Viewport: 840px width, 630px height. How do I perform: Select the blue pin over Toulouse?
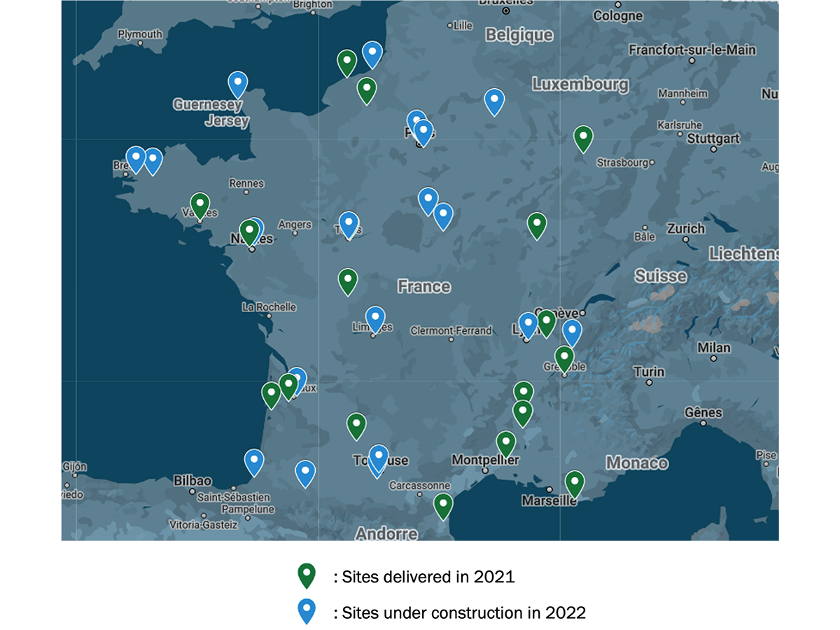pos(379,458)
